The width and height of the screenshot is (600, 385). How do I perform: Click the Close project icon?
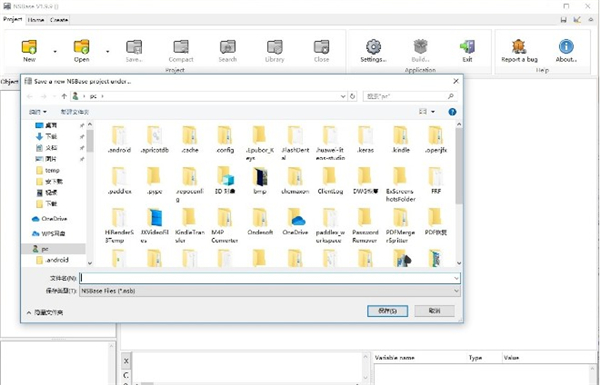pyautogui.click(x=321, y=47)
